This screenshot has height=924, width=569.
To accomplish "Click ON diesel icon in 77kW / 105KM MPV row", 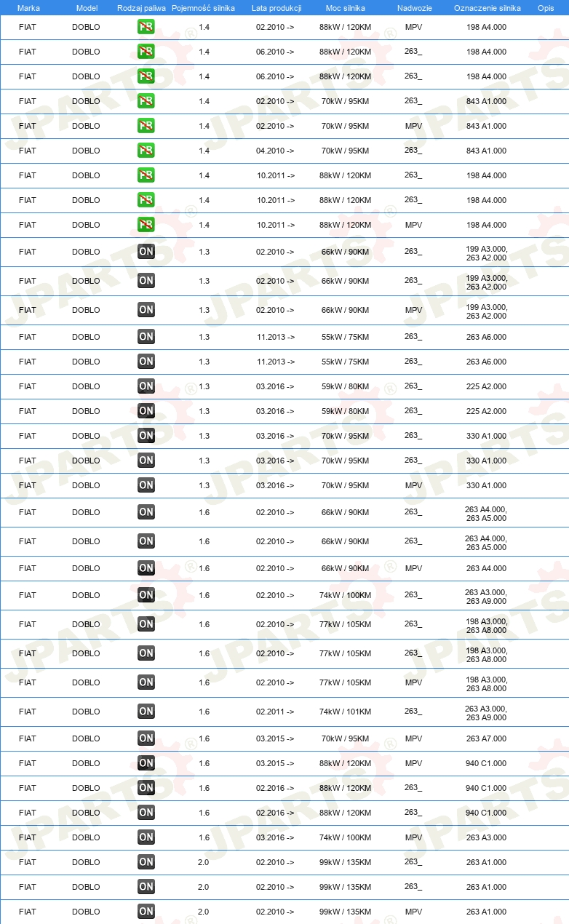I will click(x=146, y=682).
